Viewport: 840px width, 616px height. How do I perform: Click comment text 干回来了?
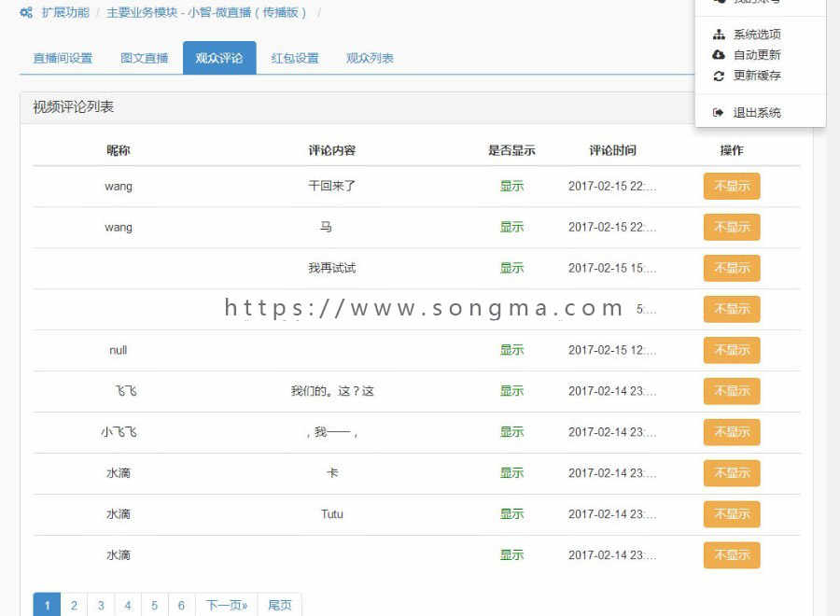332,186
